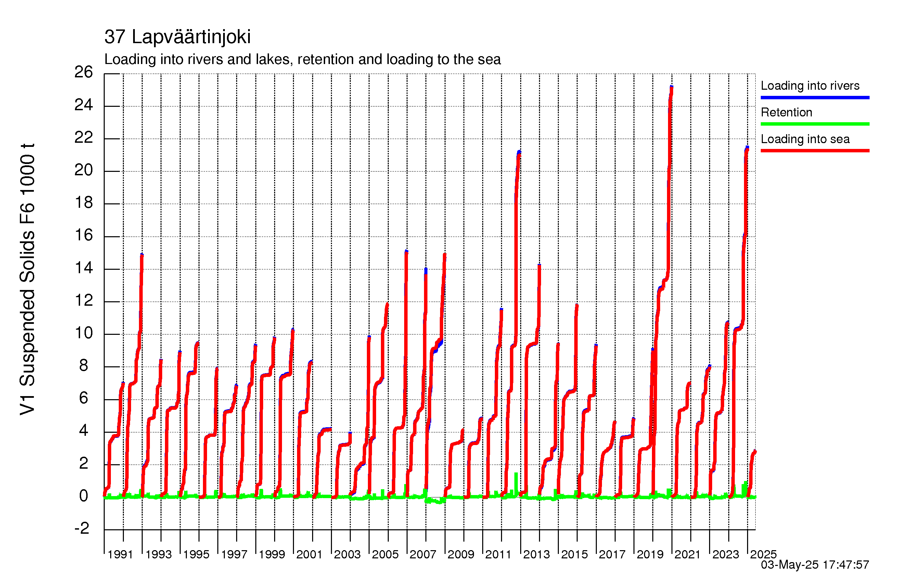Click the y-axis value 14
The width and height of the screenshot is (924, 582).
coord(84,268)
